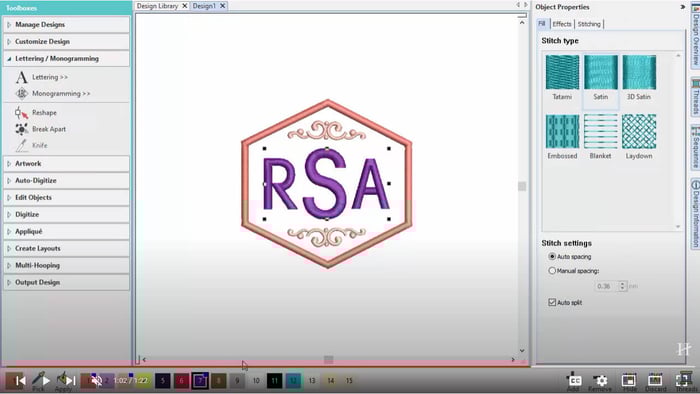
Task: Expand Auto-Digitize toolbox
Action: pyautogui.click(x=67, y=181)
